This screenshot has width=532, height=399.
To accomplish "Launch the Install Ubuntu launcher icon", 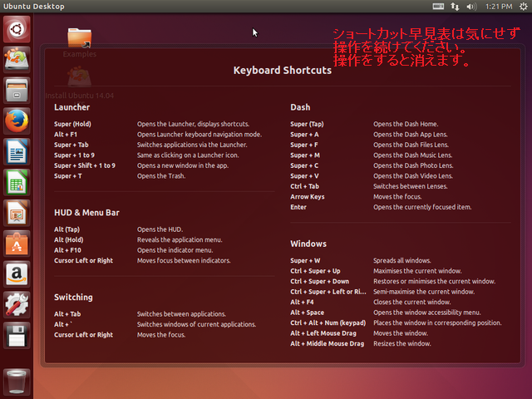I will (x=17, y=60).
